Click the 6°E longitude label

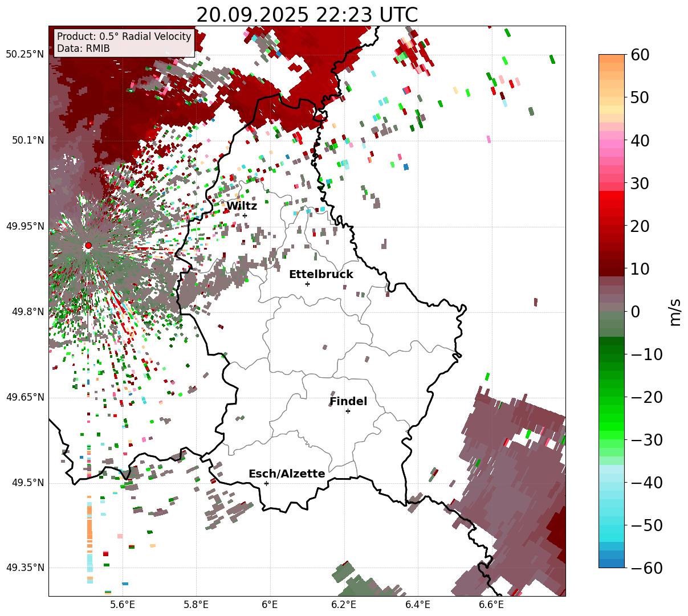pyautogui.click(x=270, y=604)
